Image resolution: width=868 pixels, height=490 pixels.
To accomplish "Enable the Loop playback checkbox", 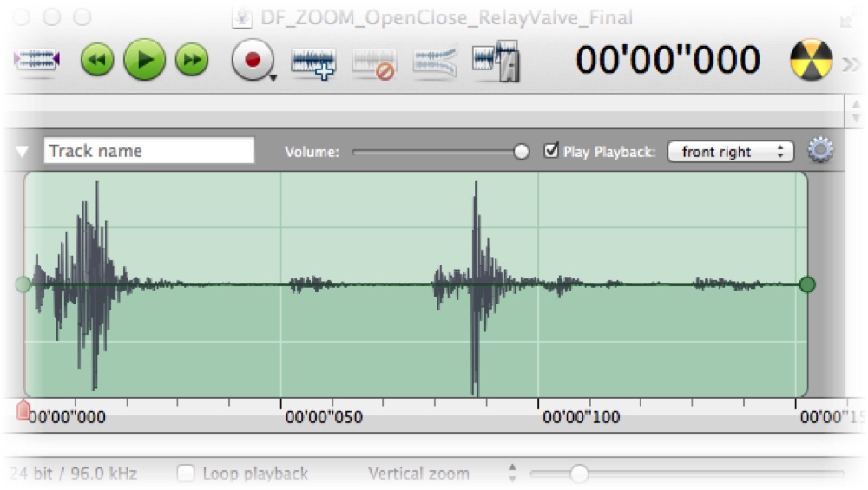I will click(x=186, y=474).
